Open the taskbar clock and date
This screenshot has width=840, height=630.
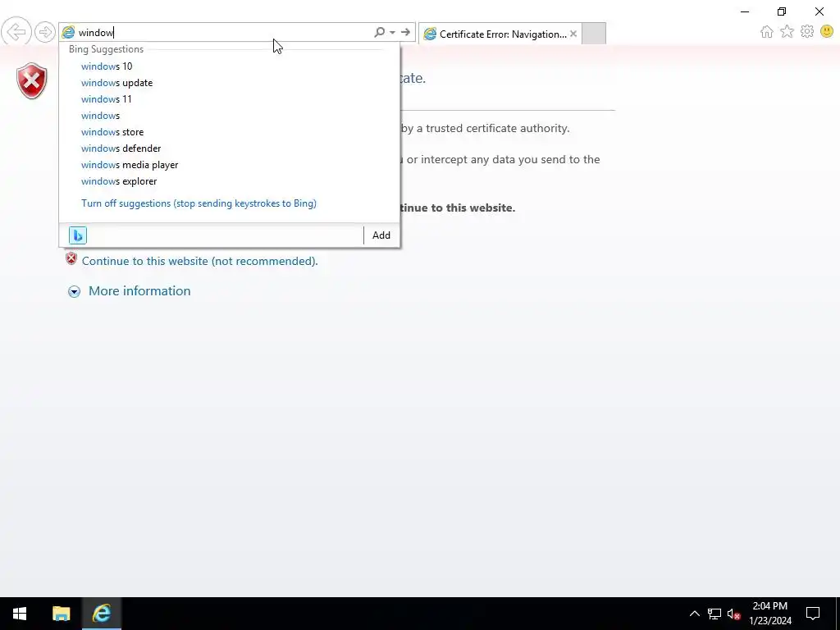pos(769,614)
